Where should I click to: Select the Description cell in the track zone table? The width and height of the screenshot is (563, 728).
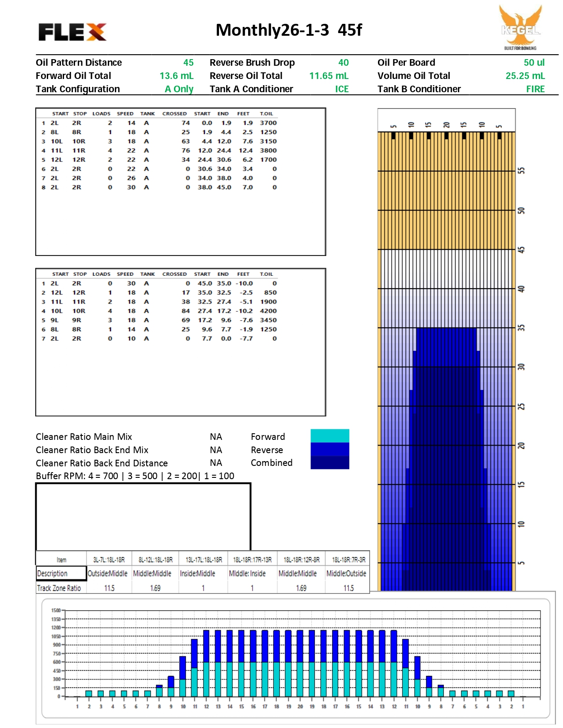coord(61,573)
